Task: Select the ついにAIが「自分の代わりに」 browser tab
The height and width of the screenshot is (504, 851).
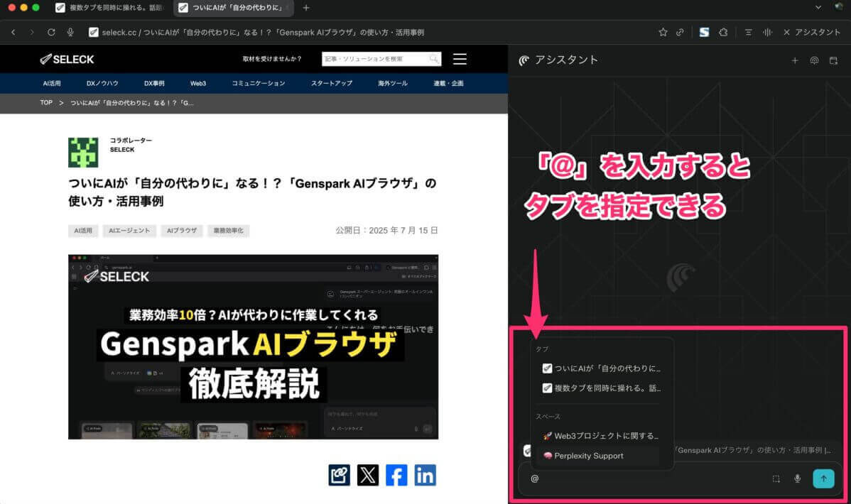Action: (x=234, y=8)
